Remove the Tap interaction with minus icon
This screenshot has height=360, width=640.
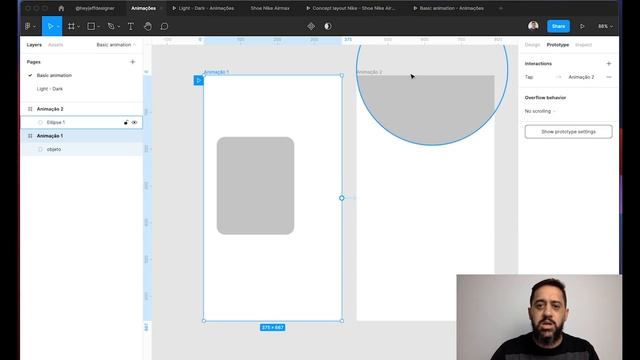[609, 77]
